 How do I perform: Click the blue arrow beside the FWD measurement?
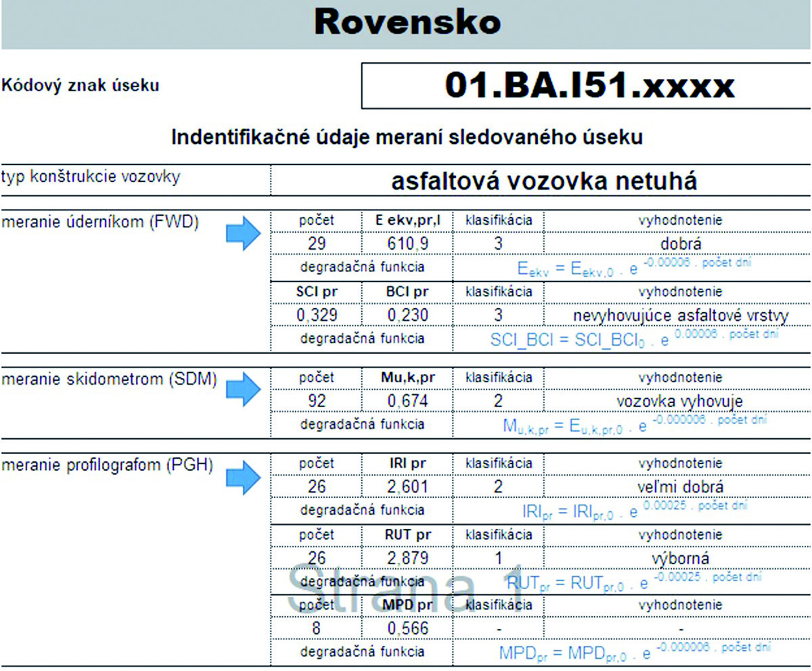(242, 234)
